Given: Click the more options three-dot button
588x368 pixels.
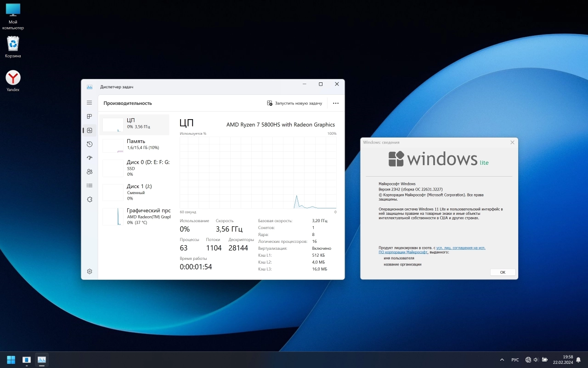Looking at the screenshot, I should pyautogui.click(x=336, y=103).
